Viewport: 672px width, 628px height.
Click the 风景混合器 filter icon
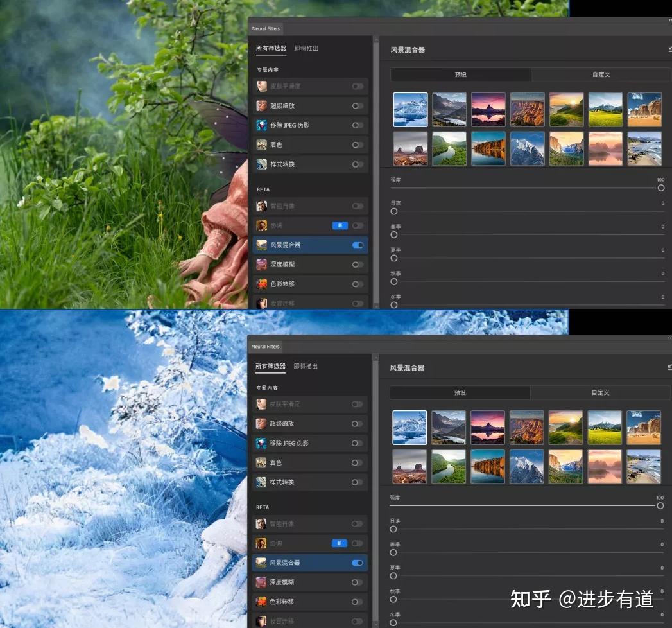[x=262, y=245]
